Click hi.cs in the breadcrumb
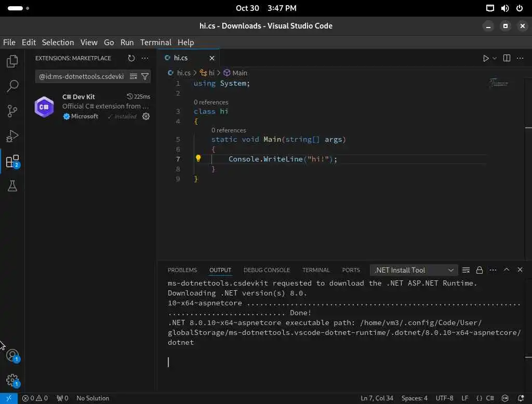Viewport: 532px width, 404px height. 183,73
